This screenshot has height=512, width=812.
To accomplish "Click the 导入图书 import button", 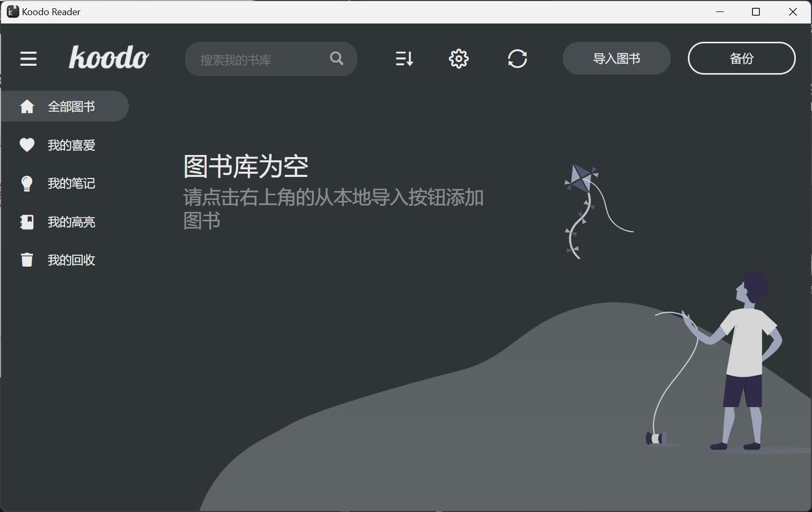I will pos(616,58).
